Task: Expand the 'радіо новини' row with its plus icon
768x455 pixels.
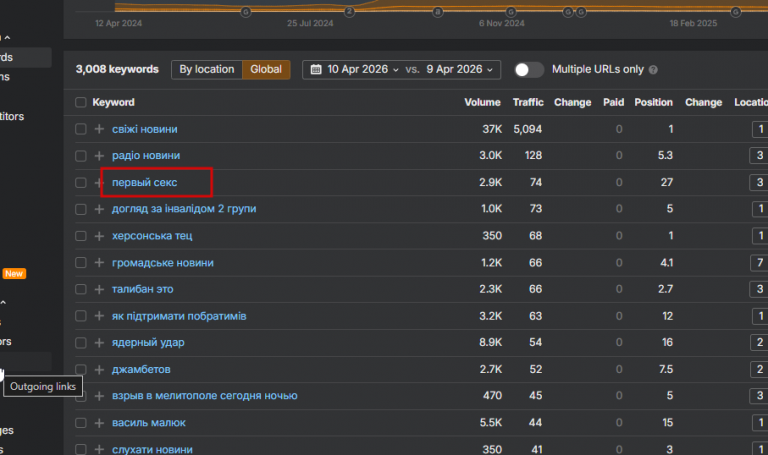Action: pyautogui.click(x=99, y=156)
